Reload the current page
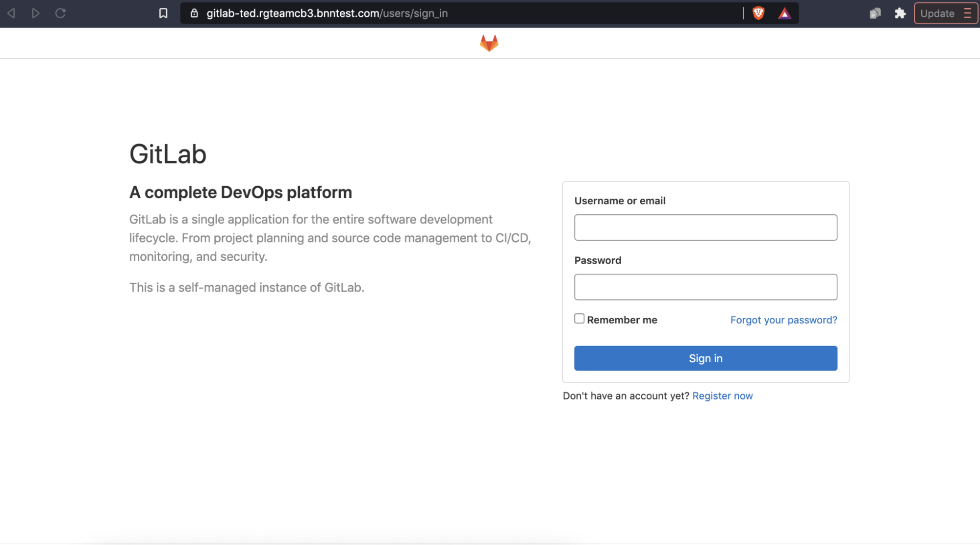 click(x=60, y=13)
